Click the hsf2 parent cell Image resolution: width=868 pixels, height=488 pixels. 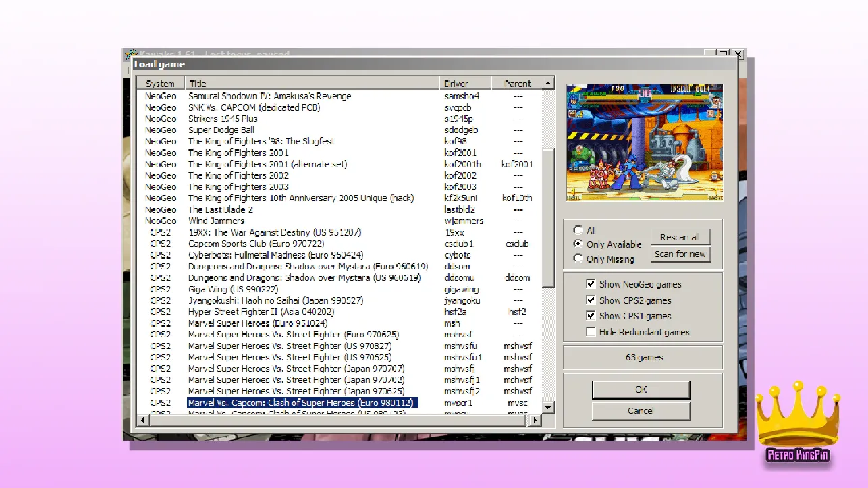[x=517, y=312]
